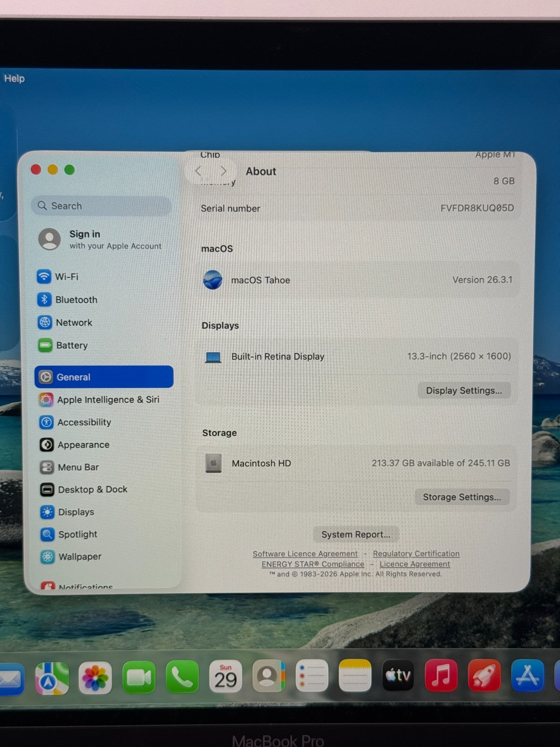Viewport: 560px width, 747px height.
Task: Open FaceTime from the Dock
Action: point(139,677)
